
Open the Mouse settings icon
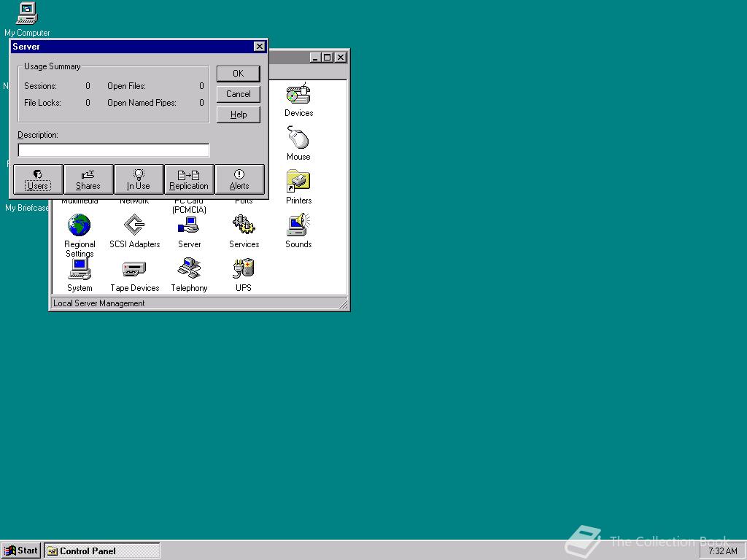coord(298,139)
